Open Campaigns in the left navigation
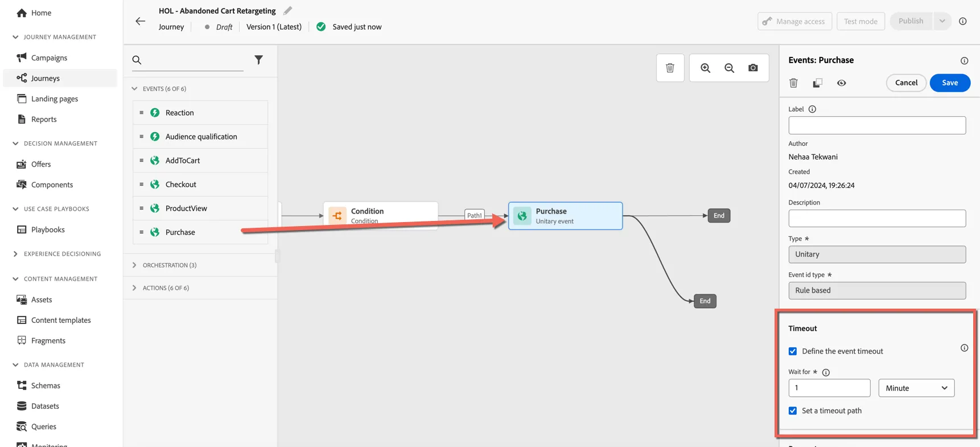 (x=49, y=58)
